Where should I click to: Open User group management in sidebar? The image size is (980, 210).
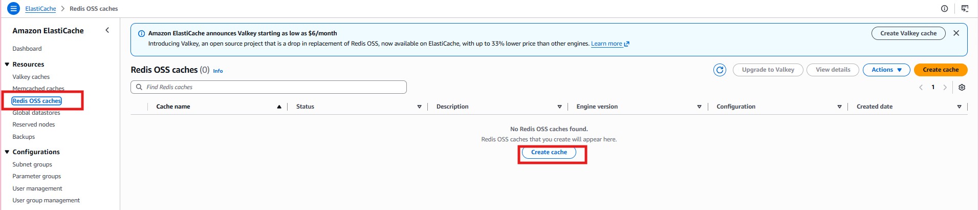coord(46,200)
